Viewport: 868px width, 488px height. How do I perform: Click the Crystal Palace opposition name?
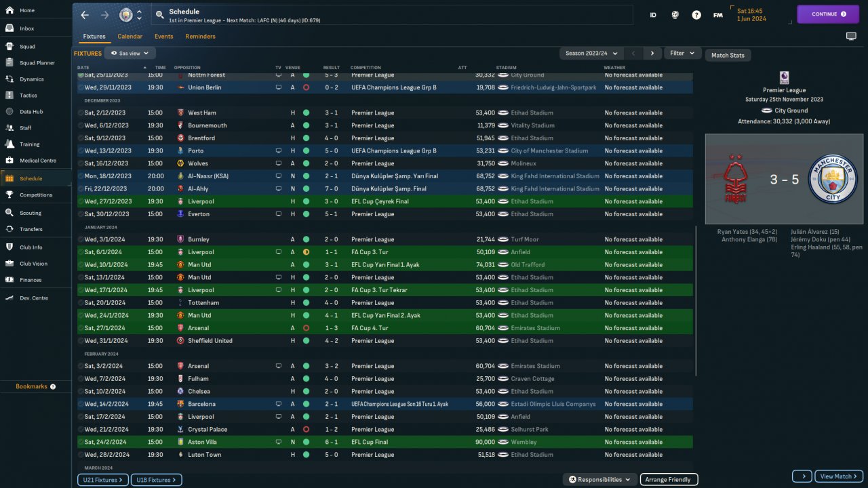pyautogui.click(x=208, y=429)
